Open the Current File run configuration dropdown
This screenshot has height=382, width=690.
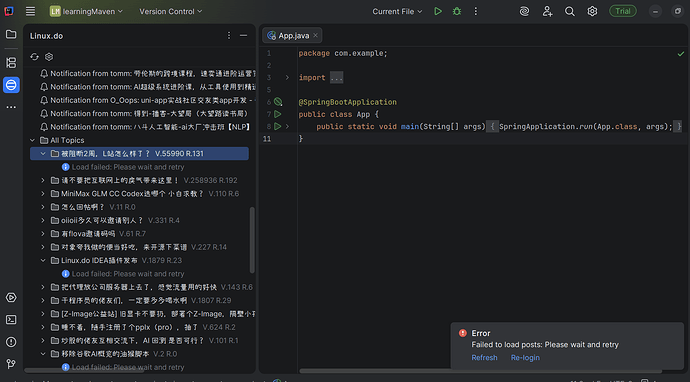pyautogui.click(x=397, y=11)
